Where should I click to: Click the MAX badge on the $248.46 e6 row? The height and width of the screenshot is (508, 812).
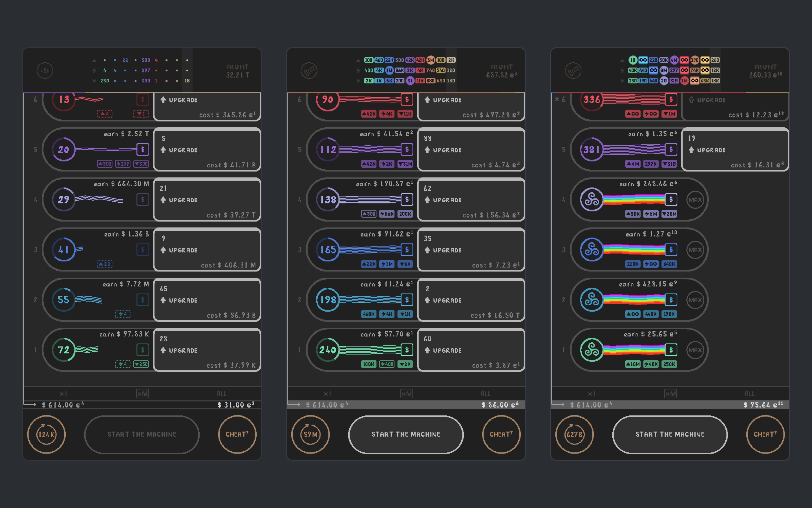tap(695, 200)
